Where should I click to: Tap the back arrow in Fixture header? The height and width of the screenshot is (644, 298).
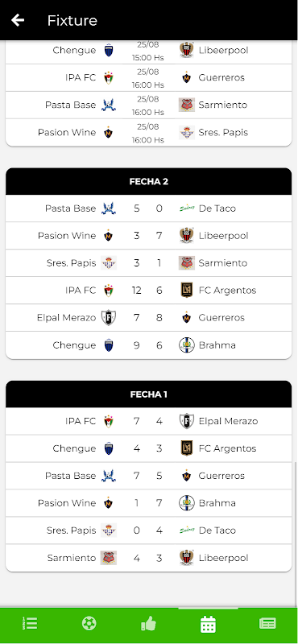pos(18,19)
